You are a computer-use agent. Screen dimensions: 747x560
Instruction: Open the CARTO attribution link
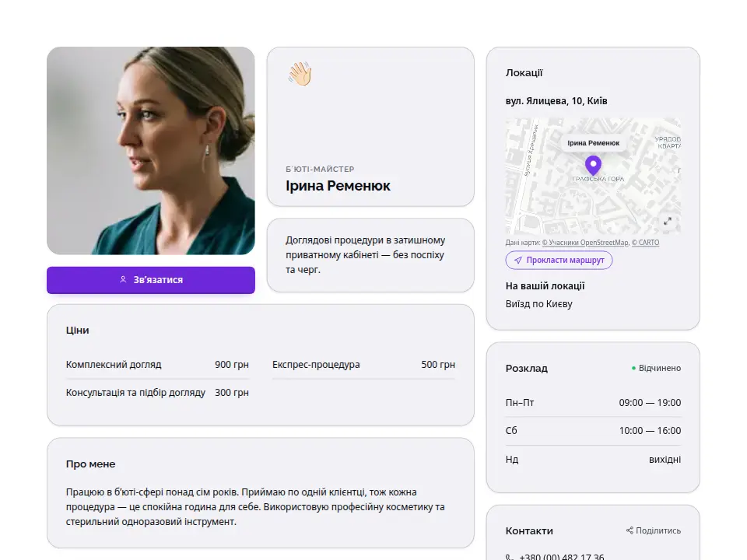tap(646, 243)
